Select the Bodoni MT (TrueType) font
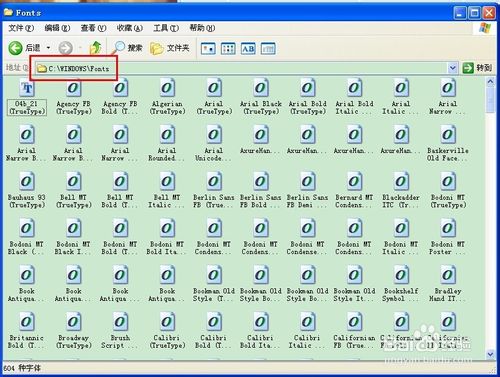Screen dimensions: 500x377 tap(448, 190)
